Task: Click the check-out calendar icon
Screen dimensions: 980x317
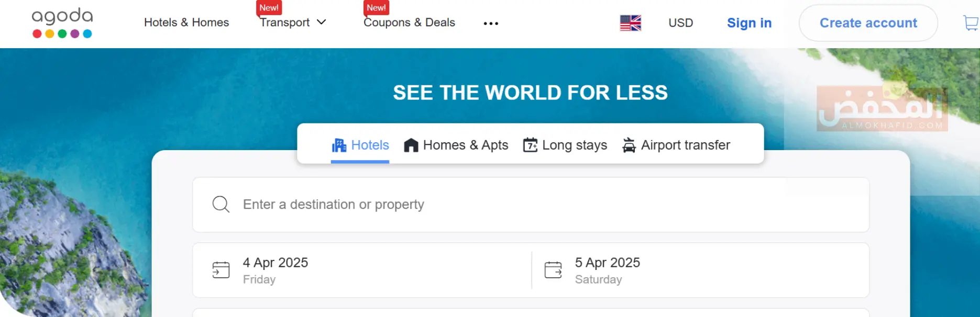Action: tap(553, 270)
